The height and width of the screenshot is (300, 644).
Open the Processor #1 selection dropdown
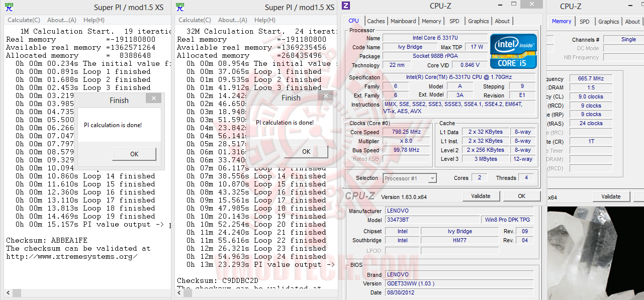[410, 178]
